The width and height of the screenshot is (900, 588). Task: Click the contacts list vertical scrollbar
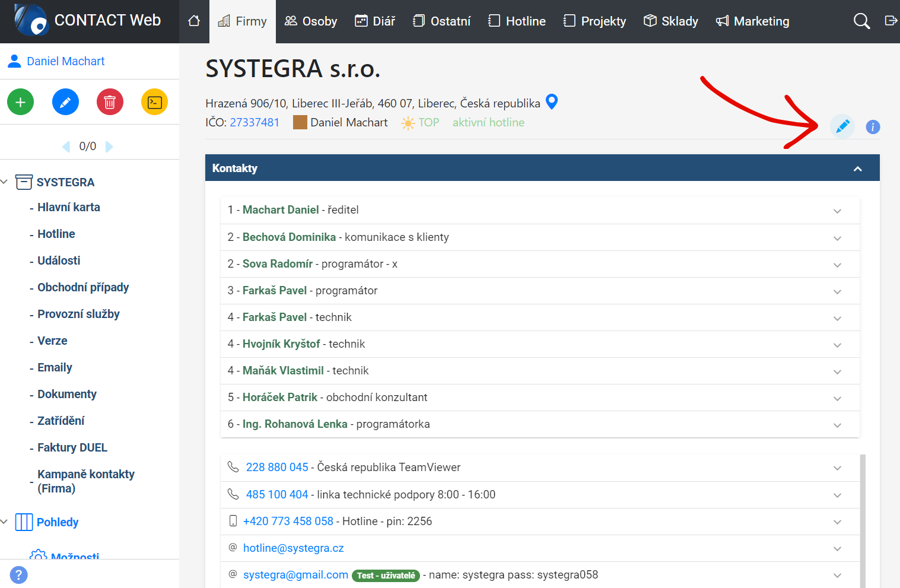[x=863, y=521]
